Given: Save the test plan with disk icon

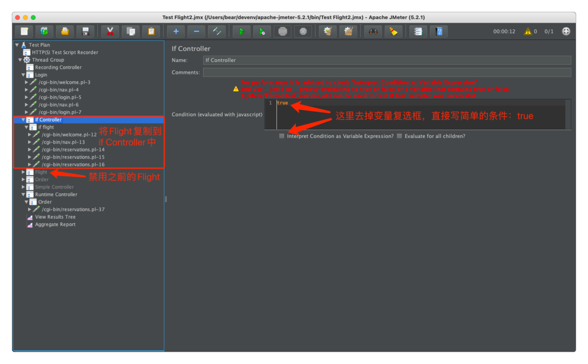Looking at the screenshot, I should [85, 31].
